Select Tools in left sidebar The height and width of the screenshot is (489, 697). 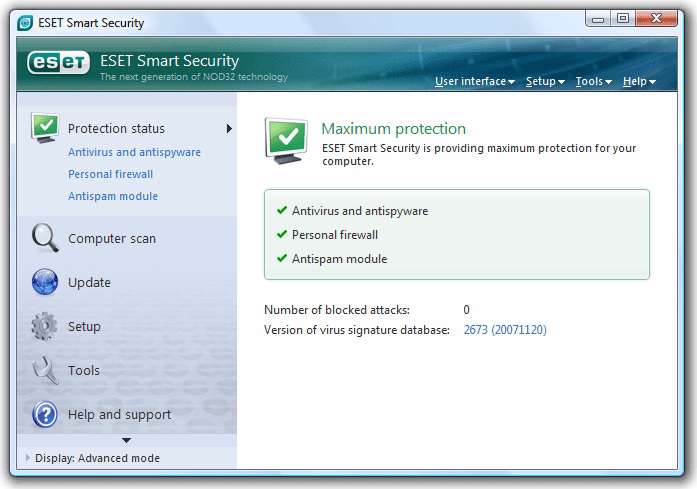coord(84,370)
